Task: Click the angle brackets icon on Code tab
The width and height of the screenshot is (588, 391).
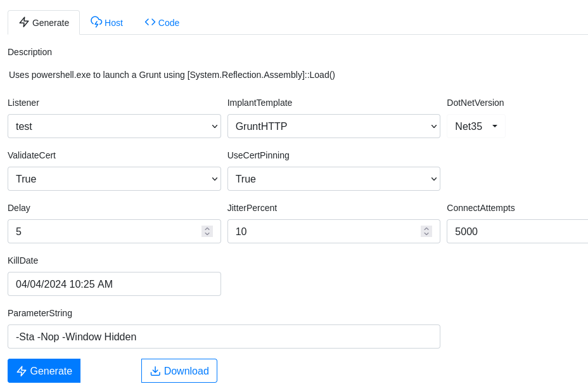Action: coord(150,22)
